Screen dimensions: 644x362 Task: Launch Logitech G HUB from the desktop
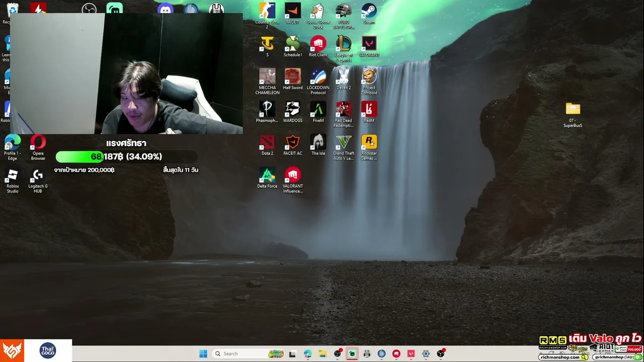tap(38, 181)
